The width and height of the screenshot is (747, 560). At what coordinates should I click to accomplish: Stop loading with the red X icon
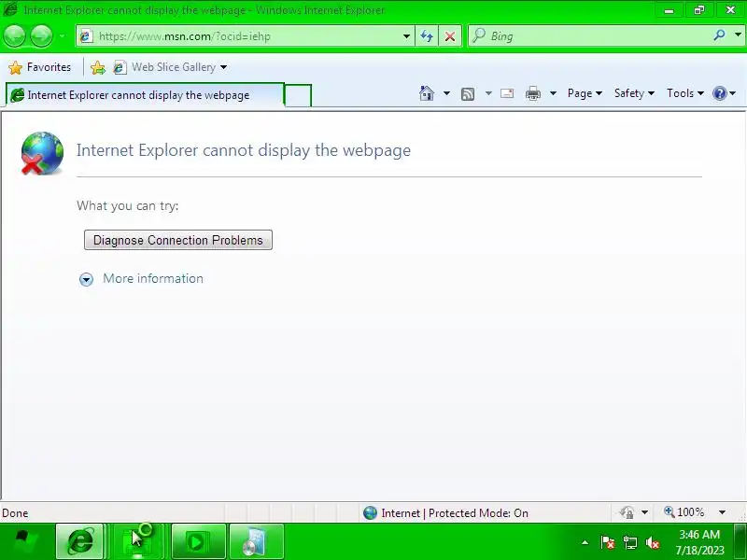[x=450, y=36]
